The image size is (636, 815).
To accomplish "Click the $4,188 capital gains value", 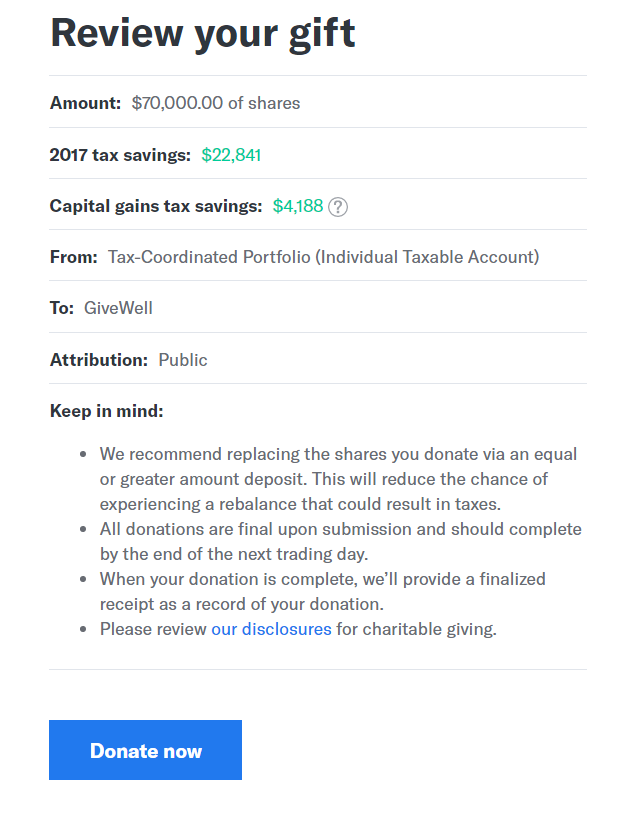I will tap(298, 206).
